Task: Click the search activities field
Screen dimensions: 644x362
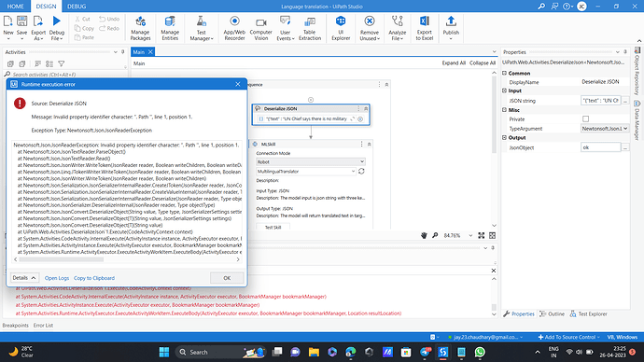Action: [65, 75]
